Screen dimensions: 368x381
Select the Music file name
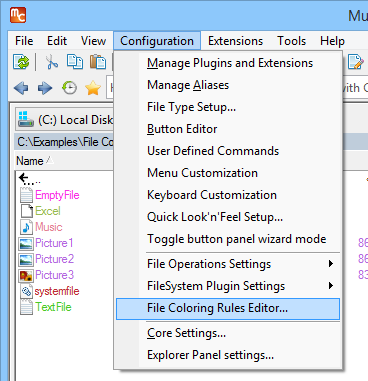pos(49,227)
